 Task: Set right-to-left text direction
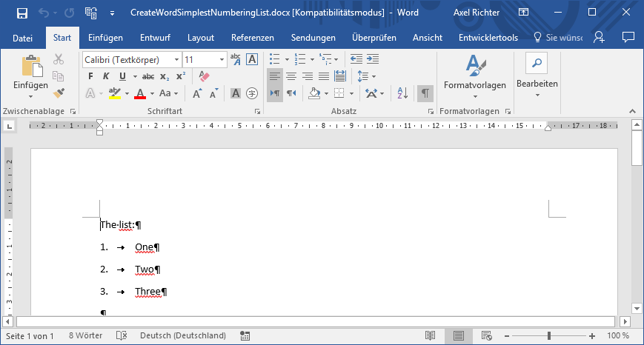tap(291, 93)
